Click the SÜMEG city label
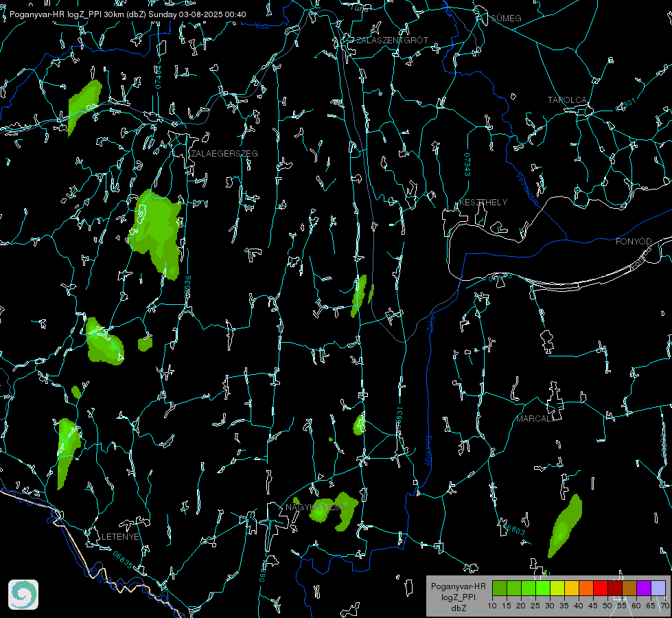Image resolution: width=672 pixels, height=618 pixels. point(506,19)
